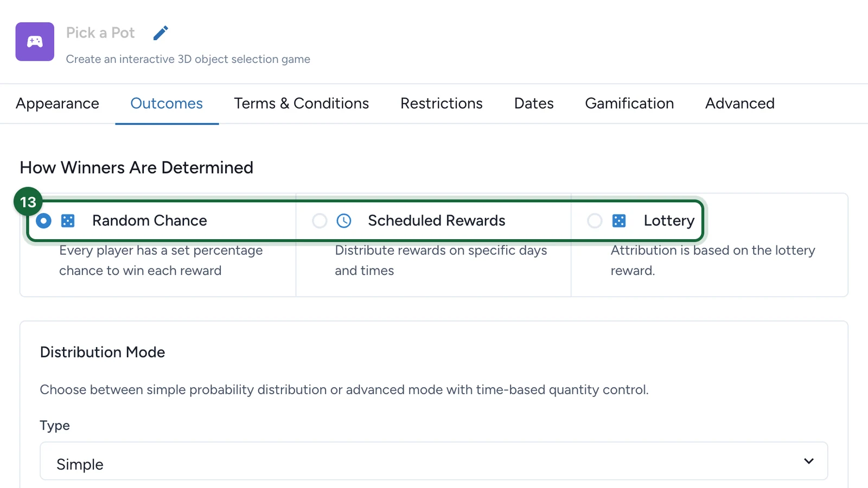Click the dice icon next to Random Chance
868x488 pixels.
[x=68, y=221]
